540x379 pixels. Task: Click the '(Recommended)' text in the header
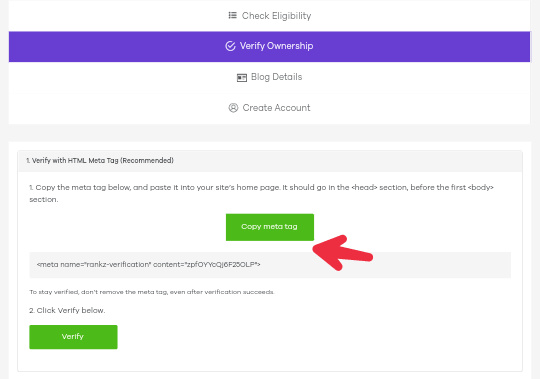tap(147, 160)
